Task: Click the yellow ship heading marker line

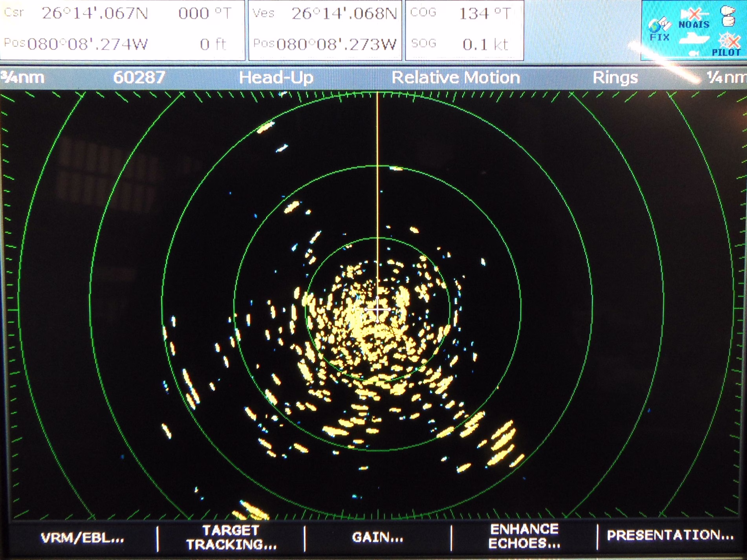Action: 377,177
